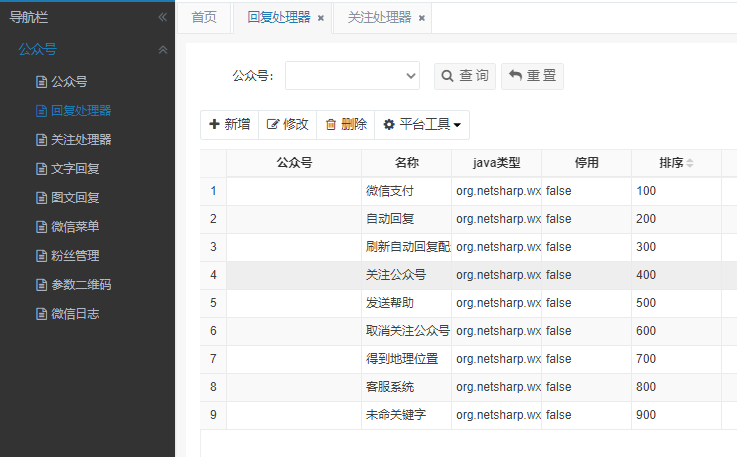Click the document icon beside 文字回复
Image resolution: width=737 pixels, height=457 pixels.
tap(41, 169)
